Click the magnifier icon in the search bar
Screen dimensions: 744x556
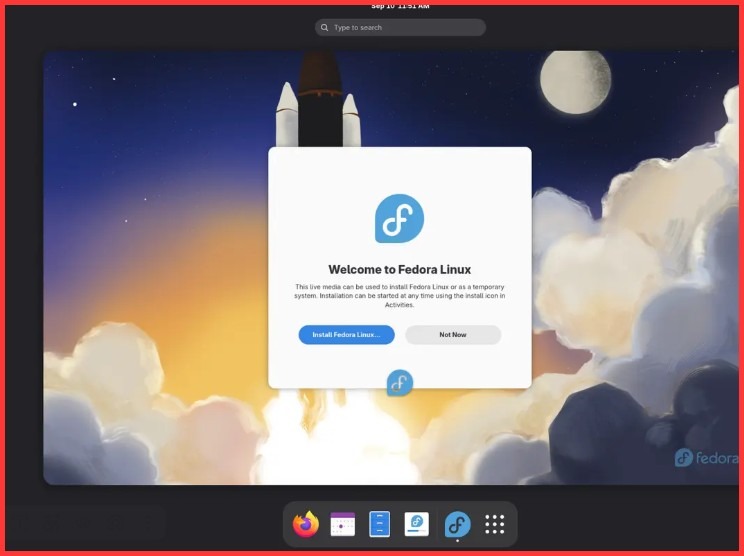[x=325, y=28]
